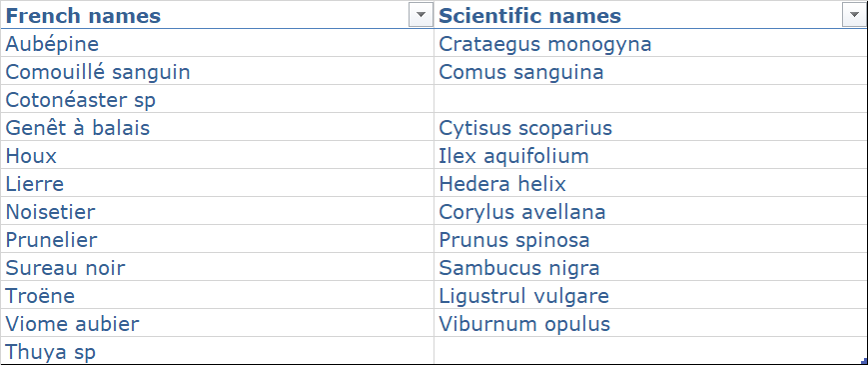Click the empty cell beside Thuya sp
The image size is (868, 365).
651,351
